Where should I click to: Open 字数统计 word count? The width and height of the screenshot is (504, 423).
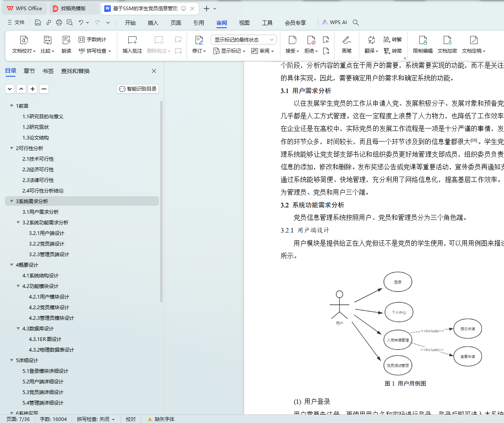(x=92, y=40)
